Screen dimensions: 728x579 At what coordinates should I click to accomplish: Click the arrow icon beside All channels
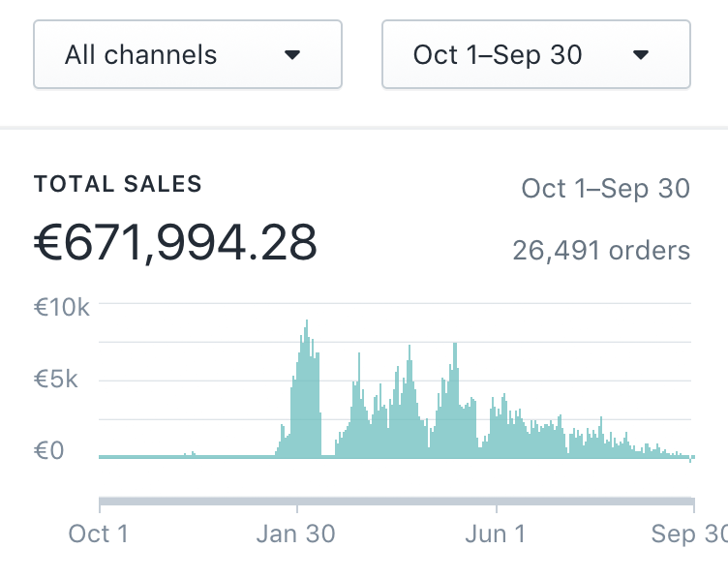pos(292,55)
